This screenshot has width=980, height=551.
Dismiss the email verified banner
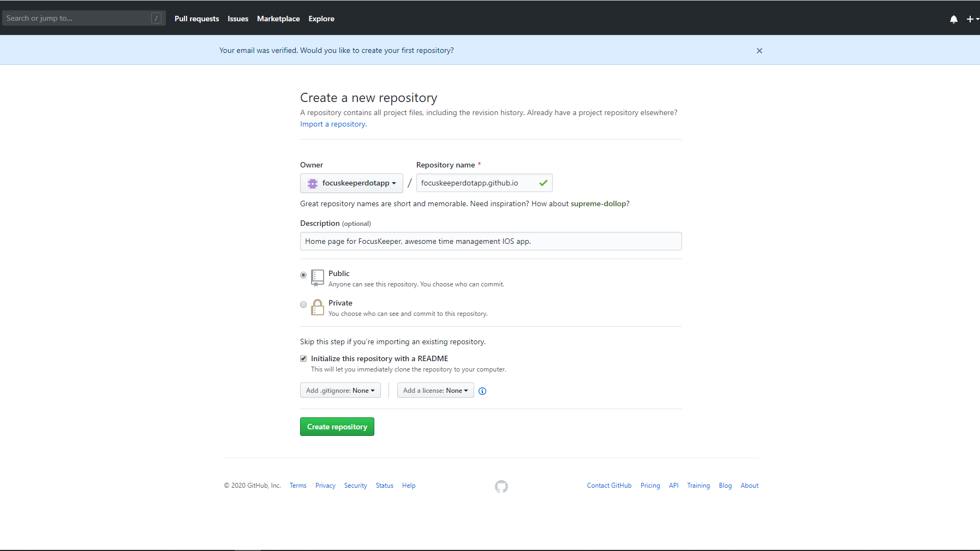[x=759, y=51]
